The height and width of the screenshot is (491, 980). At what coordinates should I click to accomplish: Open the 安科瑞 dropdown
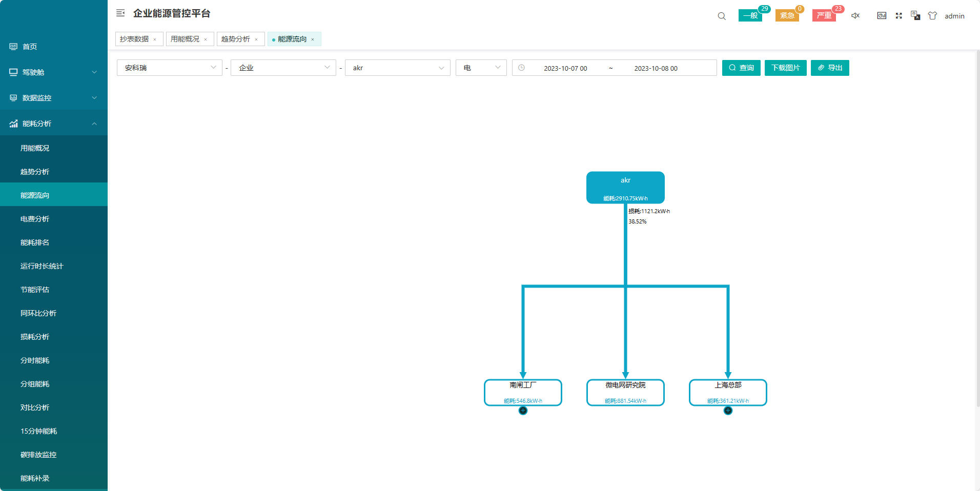tap(169, 68)
